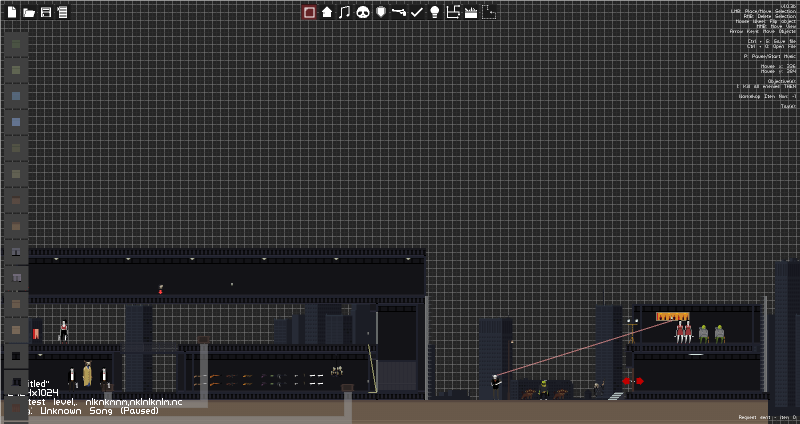Choose the vents layout tool icon
Viewport: 800px width, 424px height.
[x=453, y=12]
